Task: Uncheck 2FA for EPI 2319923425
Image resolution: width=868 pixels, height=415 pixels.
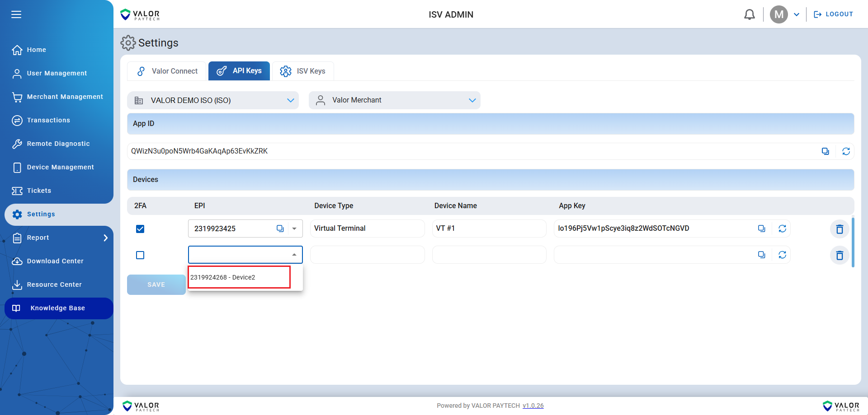Action: point(140,229)
